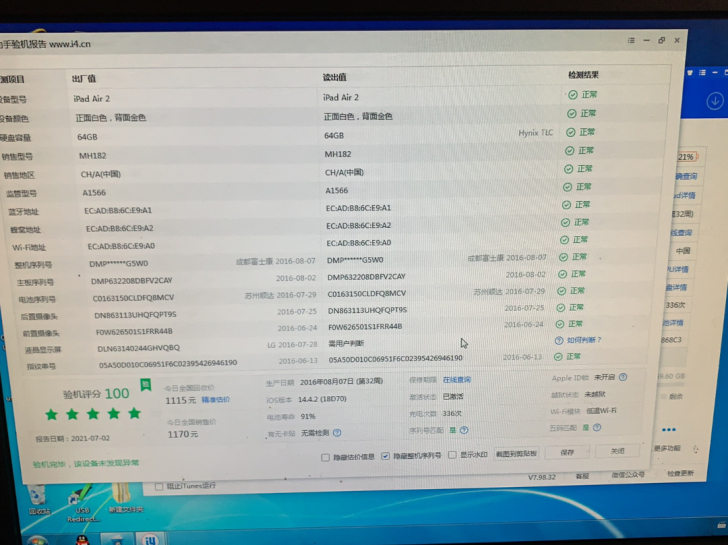Click the 21% battery indicator in the background window
This screenshot has height=545, width=728.
point(687,157)
